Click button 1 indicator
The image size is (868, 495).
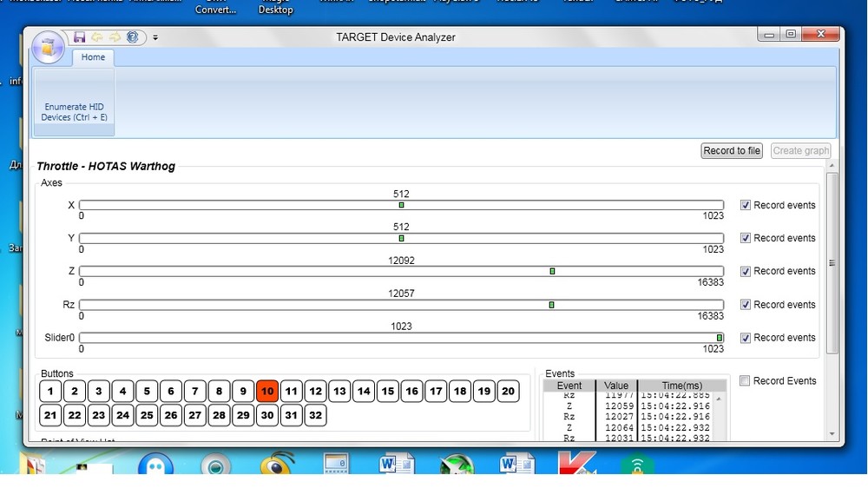click(x=50, y=391)
